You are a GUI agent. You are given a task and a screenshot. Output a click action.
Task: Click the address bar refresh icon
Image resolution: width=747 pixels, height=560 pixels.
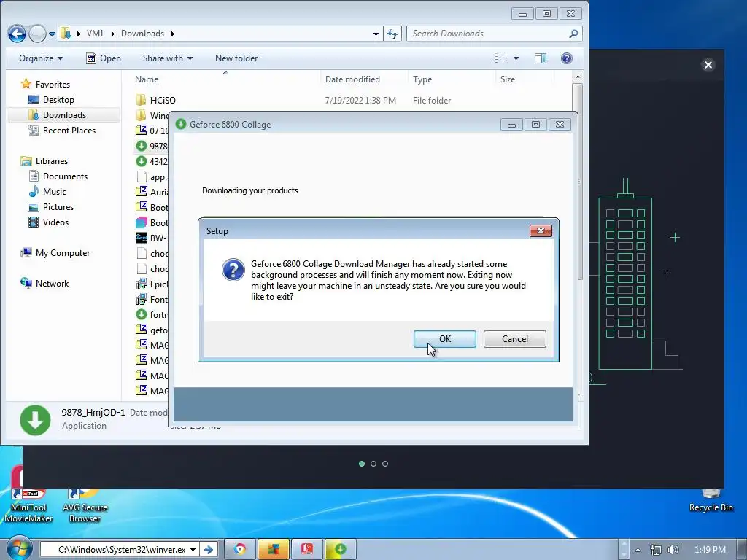click(392, 34)
